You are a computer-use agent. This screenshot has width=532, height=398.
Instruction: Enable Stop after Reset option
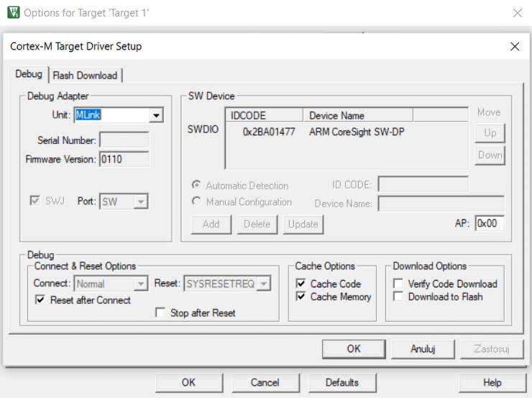click(x=161, y=313)
